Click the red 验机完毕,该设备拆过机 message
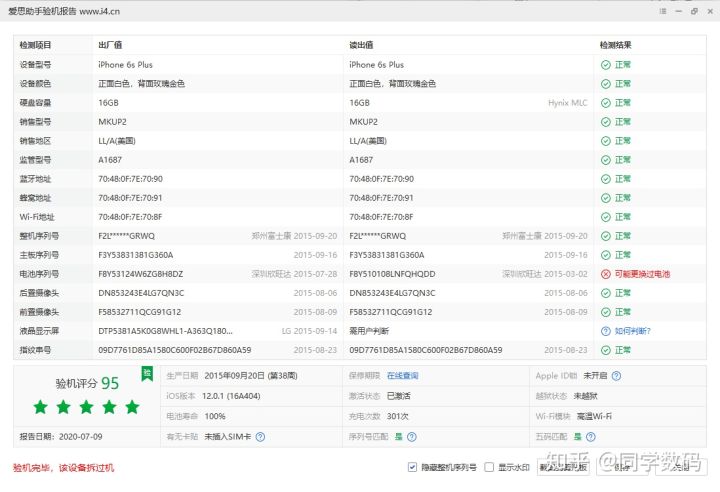This screenshot has width=720, height=492. click(63, 468)
